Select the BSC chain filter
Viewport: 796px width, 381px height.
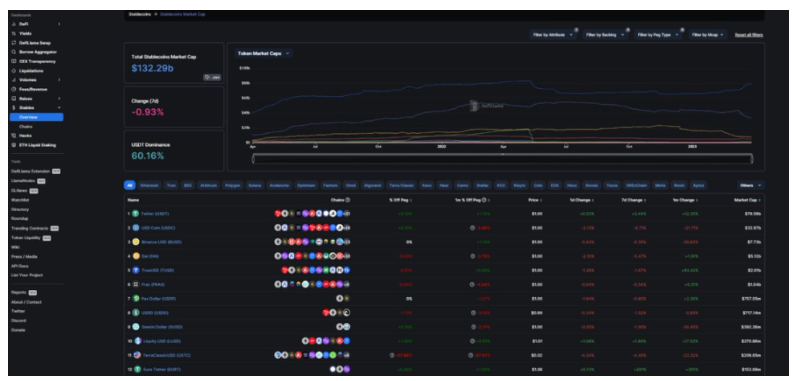pos(188,186)
